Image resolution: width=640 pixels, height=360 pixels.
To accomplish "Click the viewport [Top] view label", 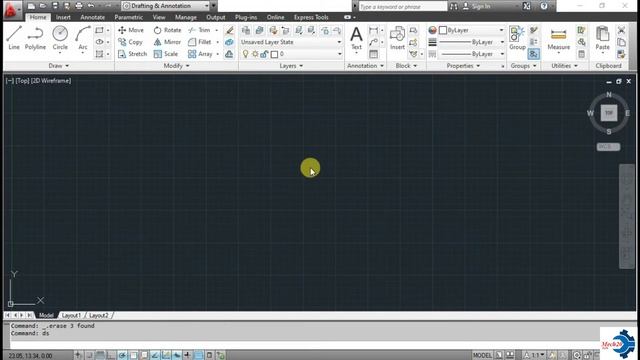I will point(22,81).
